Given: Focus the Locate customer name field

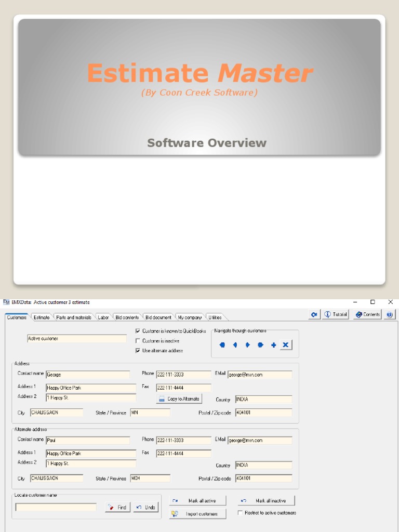Looking at the screenshot, I should tap(56, 508).
